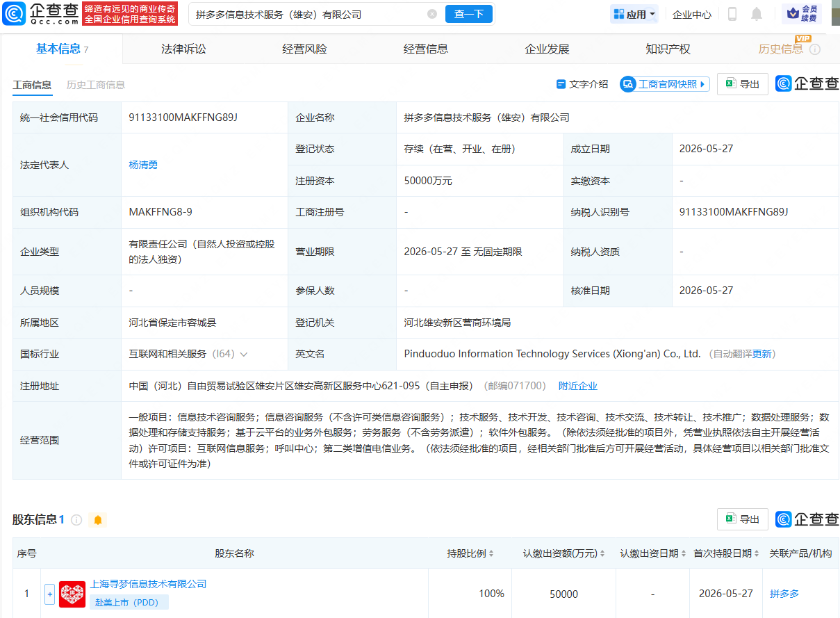Open the mobile phone app icon
This screenshot has width=840, height=618.
click(732, 14)
